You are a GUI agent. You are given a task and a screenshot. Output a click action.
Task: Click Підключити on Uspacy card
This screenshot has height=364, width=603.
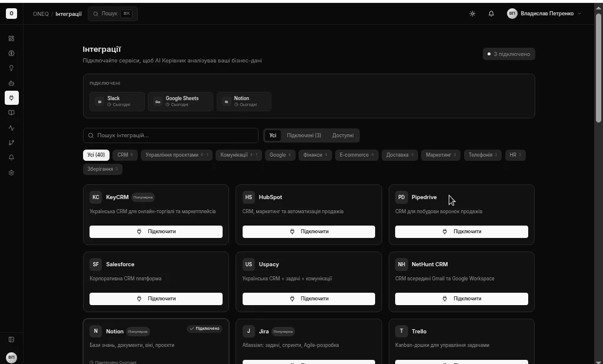(309, 299)
